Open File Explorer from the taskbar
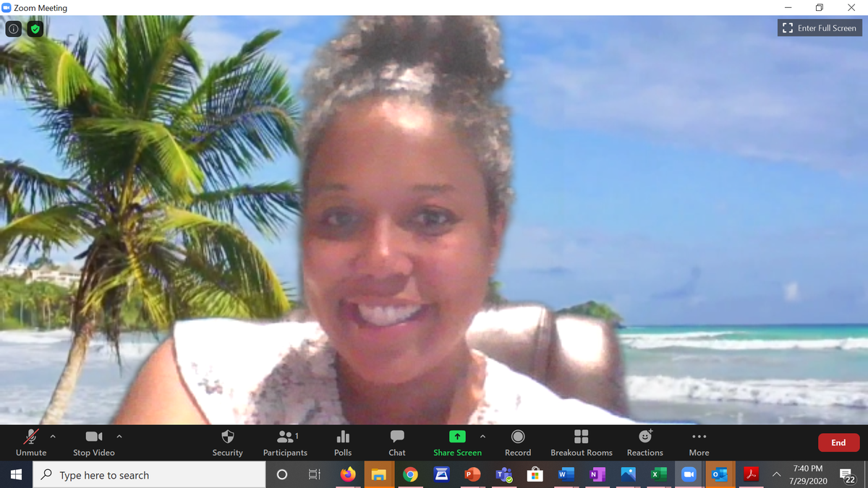The height and width of the screenshot is (488, 868). 379,475
